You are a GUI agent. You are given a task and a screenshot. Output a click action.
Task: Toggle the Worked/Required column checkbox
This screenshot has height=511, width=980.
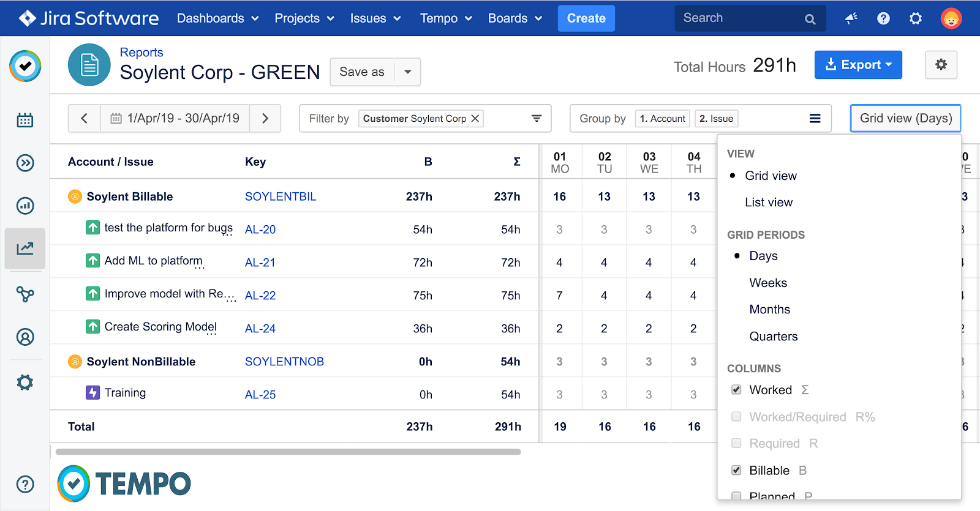(736, 417)
